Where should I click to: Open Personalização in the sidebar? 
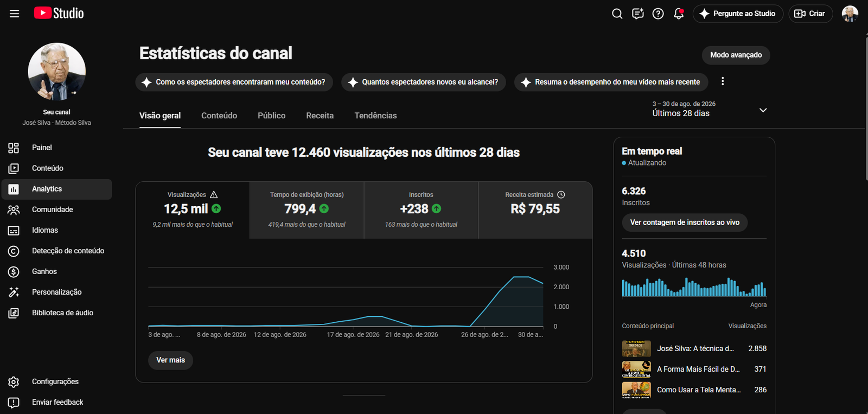point(57,292)
